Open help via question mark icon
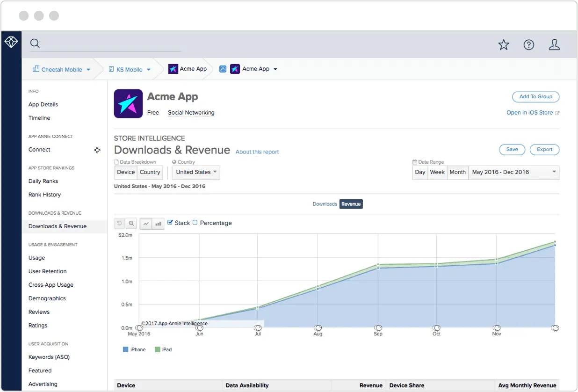This screenshot has width=578, height=392. click(529, 45)
